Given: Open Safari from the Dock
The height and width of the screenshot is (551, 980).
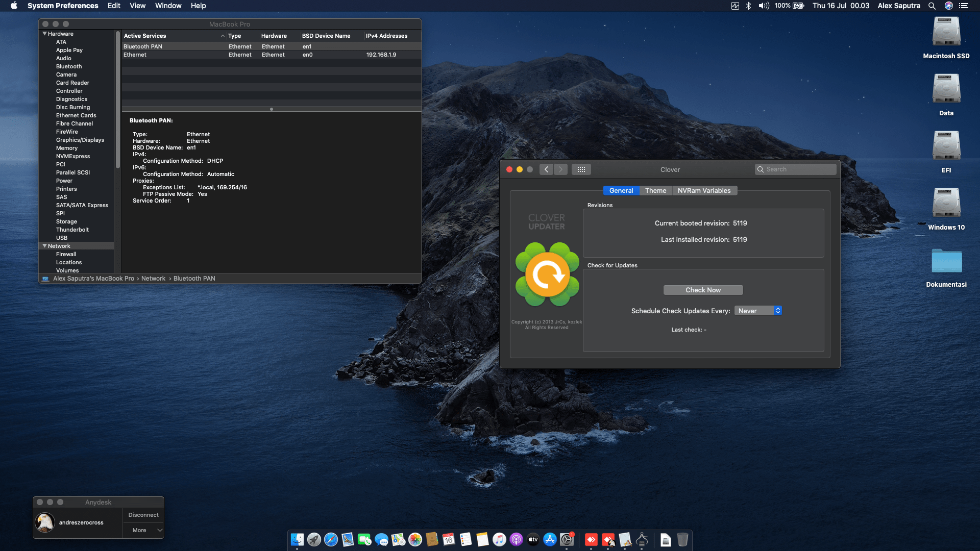Looking at the screenshot, I should click(330, 540).
